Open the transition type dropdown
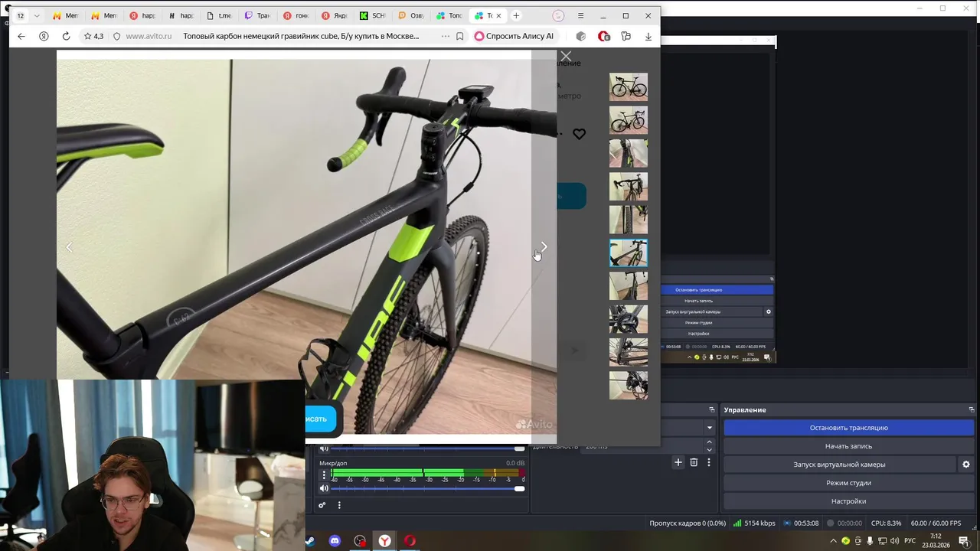 [710, 428]
